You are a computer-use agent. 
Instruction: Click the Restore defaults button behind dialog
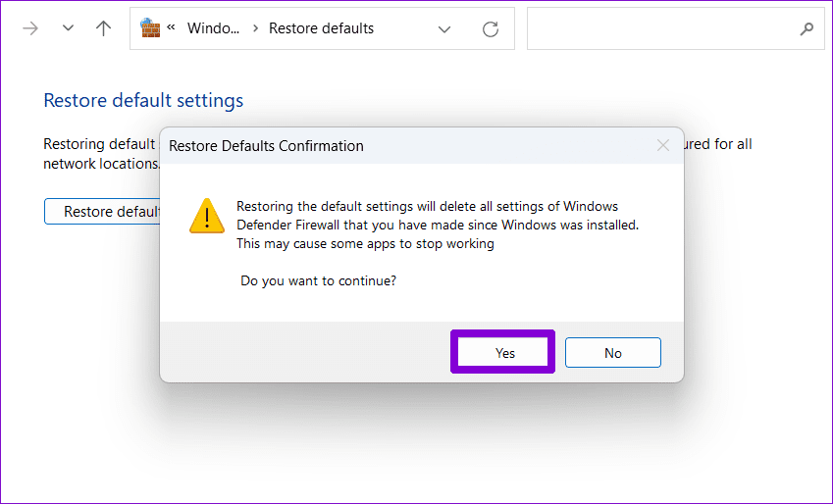pyautogui.click(x=101, y=211)
